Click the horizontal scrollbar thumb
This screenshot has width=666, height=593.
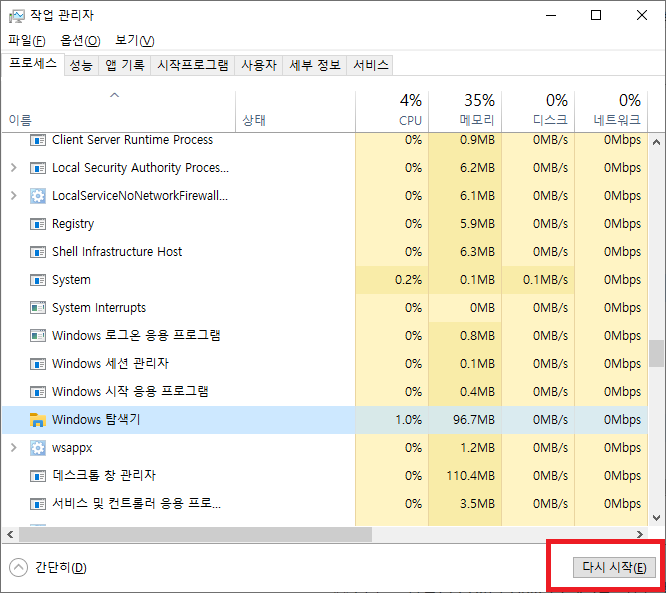click(x=195, y=534)
